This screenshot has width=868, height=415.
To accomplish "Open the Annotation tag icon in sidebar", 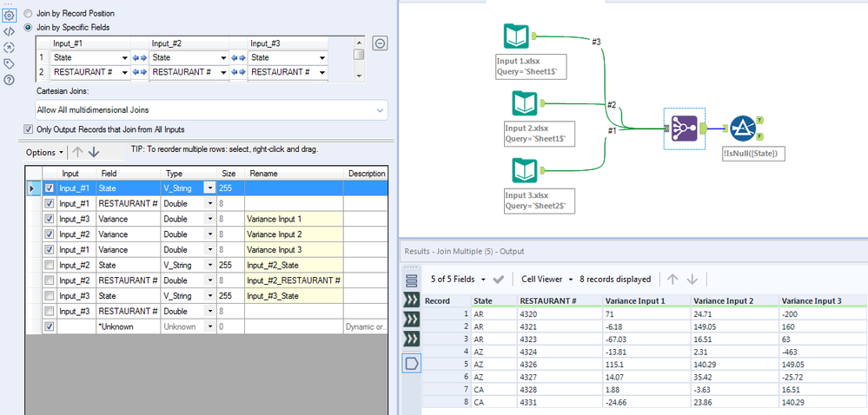I will pos(9,63).
